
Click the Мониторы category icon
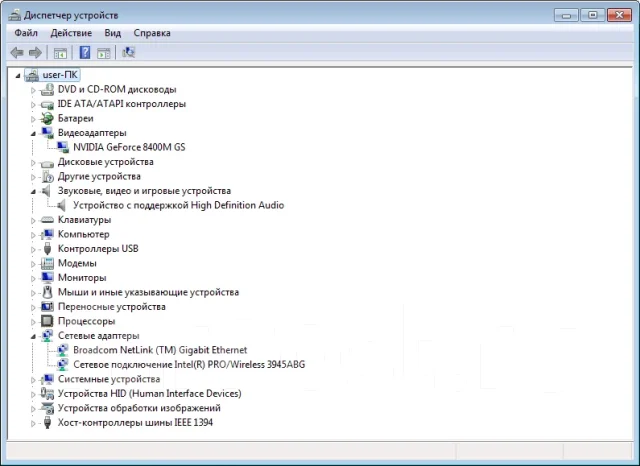tap(47, 277)
